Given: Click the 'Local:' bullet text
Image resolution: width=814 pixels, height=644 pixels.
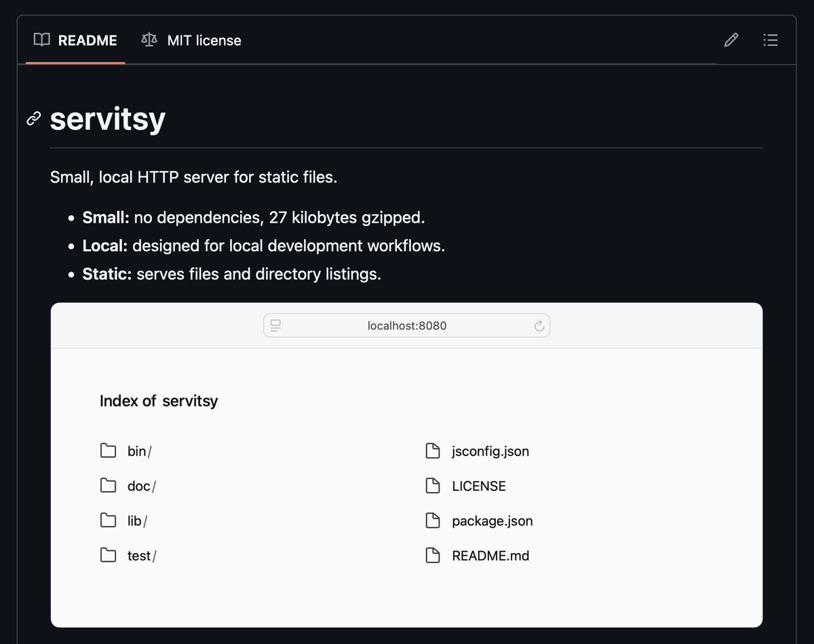Looking at the screenshot, I should point(105,246).
